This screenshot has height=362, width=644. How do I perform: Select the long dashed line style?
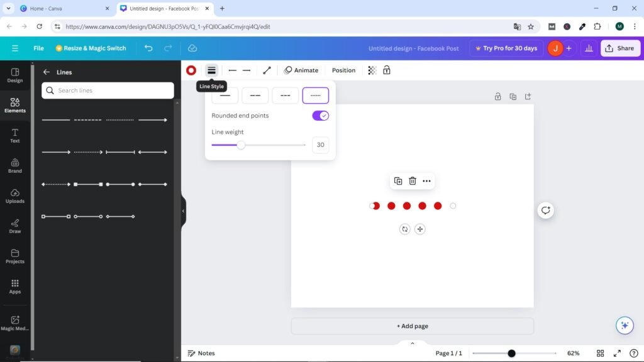(255, 96)
